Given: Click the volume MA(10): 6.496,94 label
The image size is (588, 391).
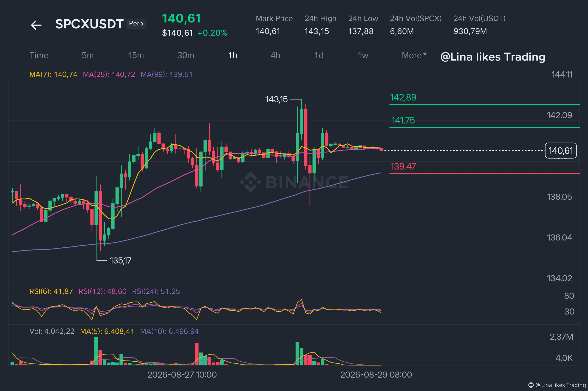Looking at the screenshot, I should pyautogui.click(x=169, y=331).
